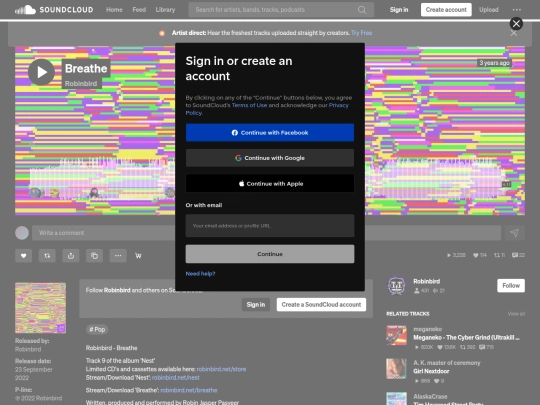Open the Home navigation item
The width and height of the screenshot is (540, 405).
click(x=114, y=10)
